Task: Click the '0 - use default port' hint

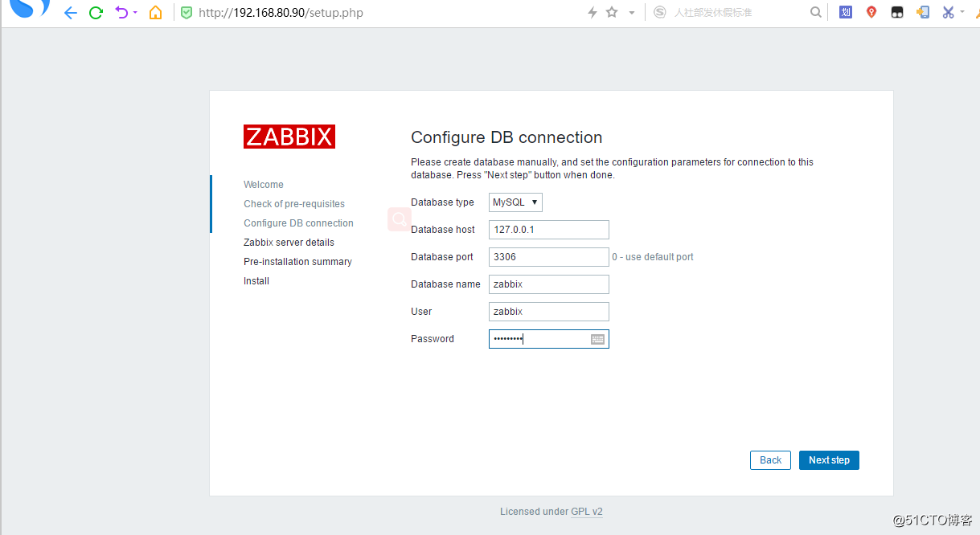Action: point(653,257)
